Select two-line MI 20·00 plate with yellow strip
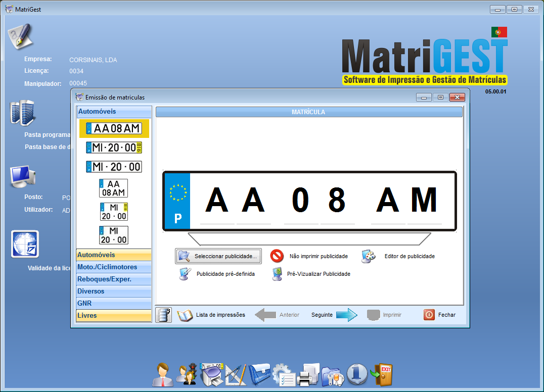 [x=114, y=212]
